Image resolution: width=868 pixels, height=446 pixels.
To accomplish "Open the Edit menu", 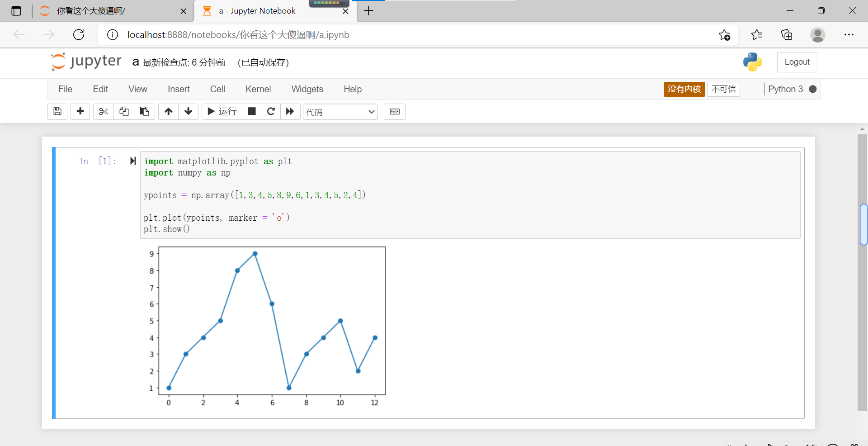I will [100, 89].
